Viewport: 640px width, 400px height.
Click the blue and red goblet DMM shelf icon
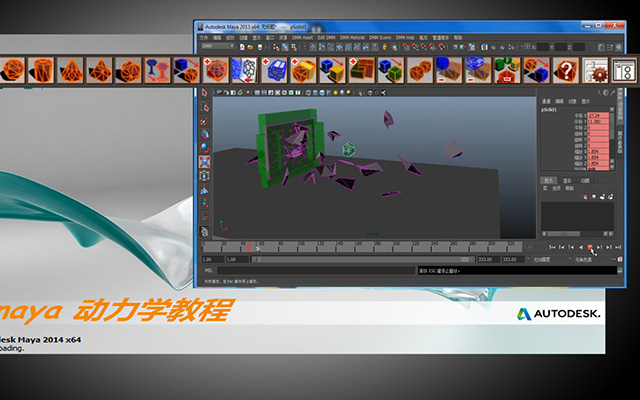click(x=158, y=70)
